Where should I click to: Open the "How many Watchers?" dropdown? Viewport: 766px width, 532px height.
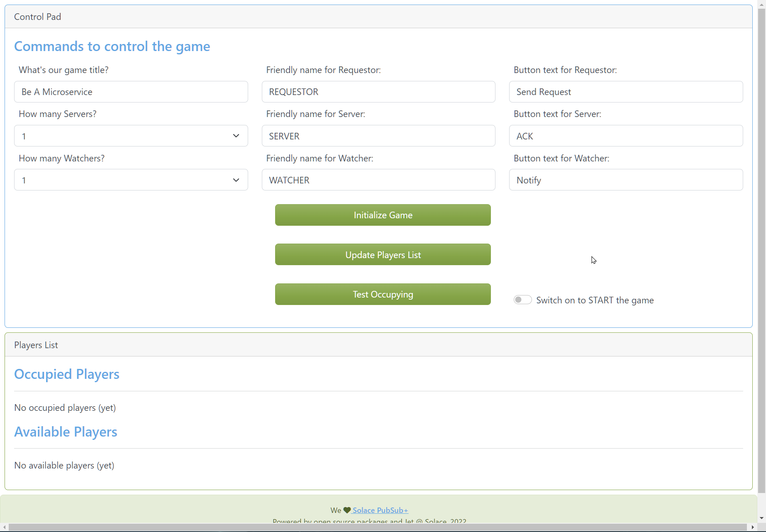click(131, 180)
